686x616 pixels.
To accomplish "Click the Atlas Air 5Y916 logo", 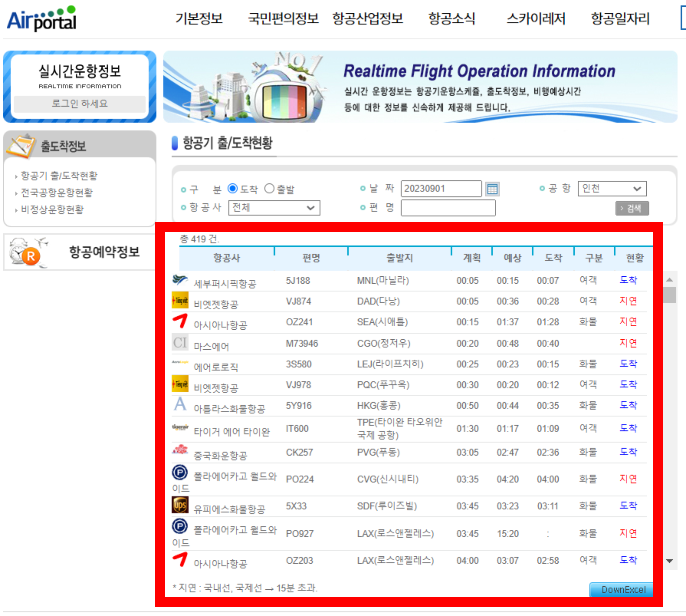I will point(180,404).
